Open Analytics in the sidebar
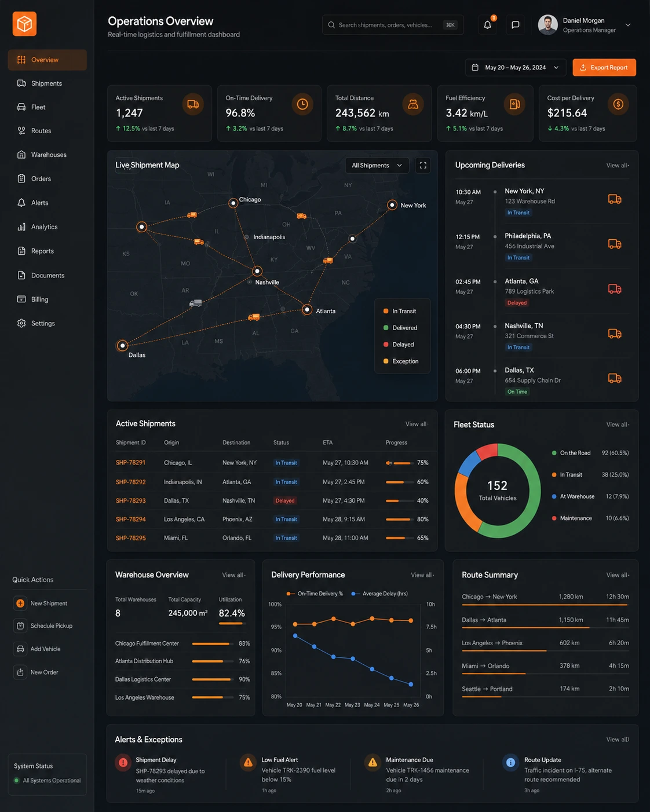Viewport: 650px width, 812px height. [x=48, y=227]
